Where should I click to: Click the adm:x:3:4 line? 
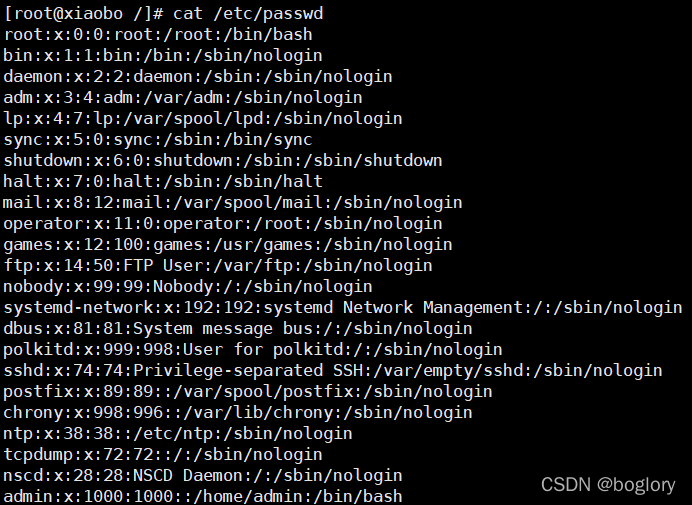coord(183,98)
